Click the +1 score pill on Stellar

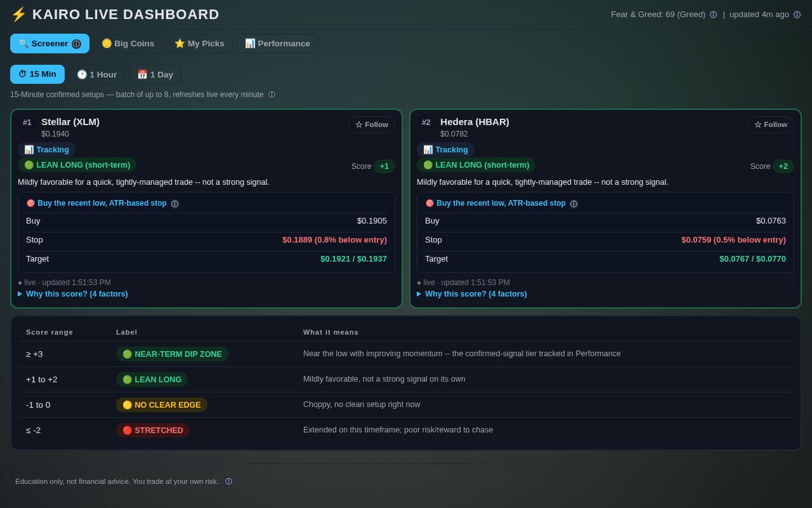[x=384, y=166]
